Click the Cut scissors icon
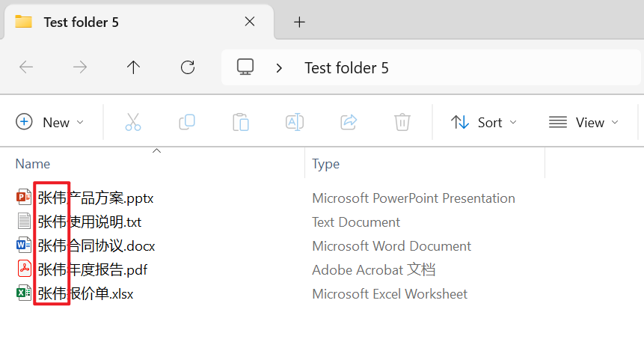 tap(133, 122)
